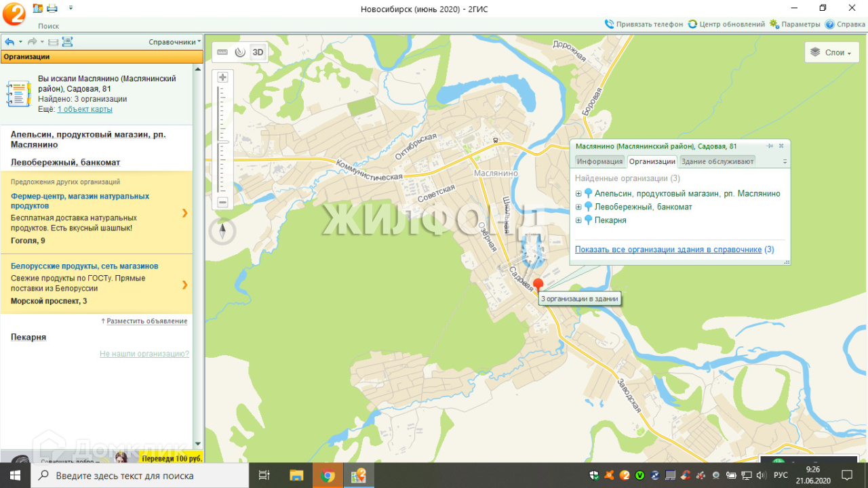868x488 pixels.
Task: Open the Здание обслуживают tab
Action: [717, 161]
